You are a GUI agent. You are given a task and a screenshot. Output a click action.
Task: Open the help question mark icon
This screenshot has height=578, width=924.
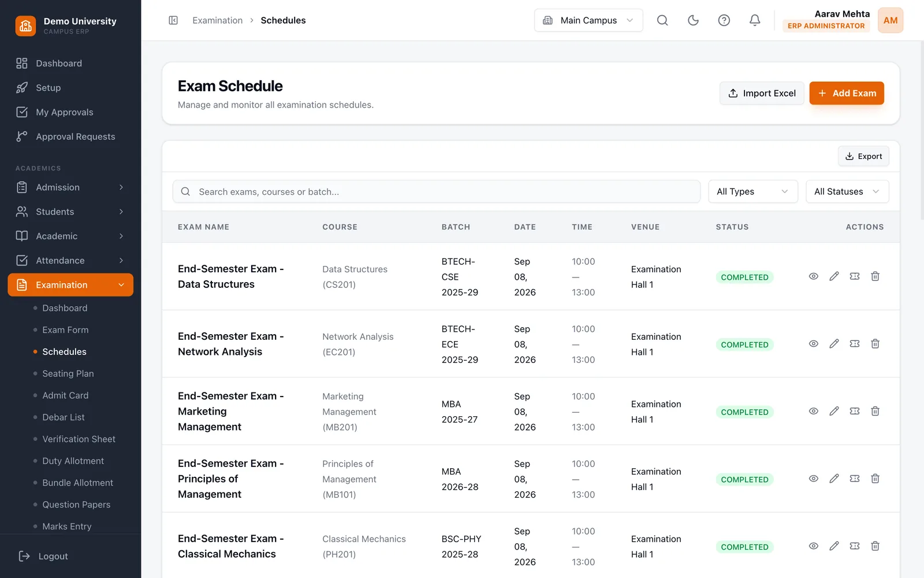[x=724, y=20]
